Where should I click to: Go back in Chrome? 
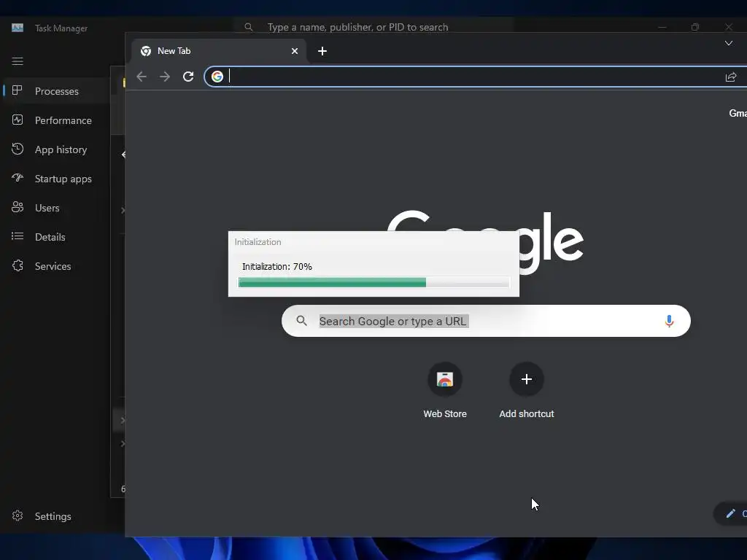pyautogui.click(x=142, y=77)
